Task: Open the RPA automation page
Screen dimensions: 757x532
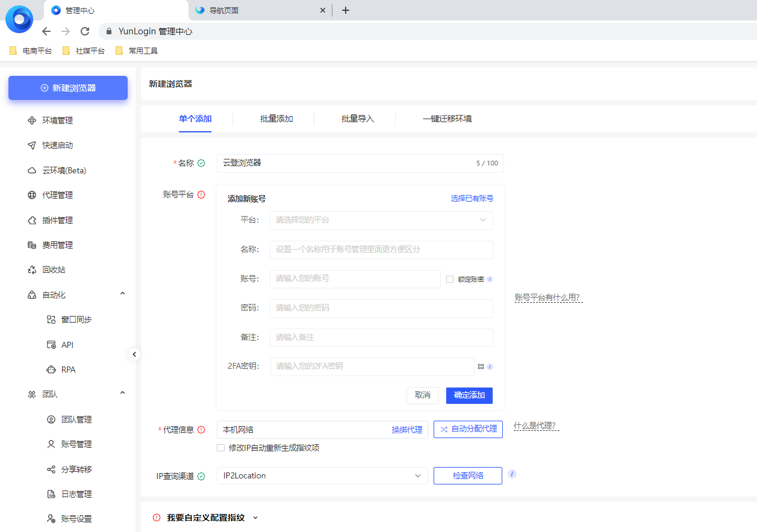Action: click(66, 369)
